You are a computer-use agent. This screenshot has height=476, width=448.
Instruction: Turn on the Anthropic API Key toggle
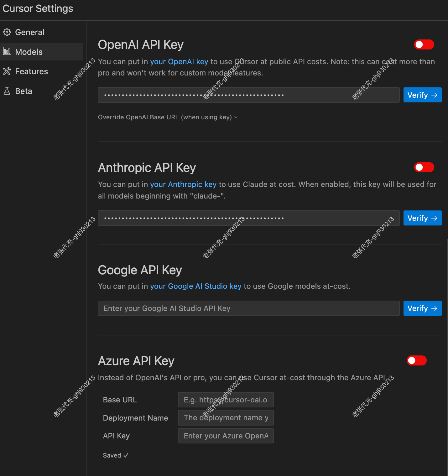424,167
